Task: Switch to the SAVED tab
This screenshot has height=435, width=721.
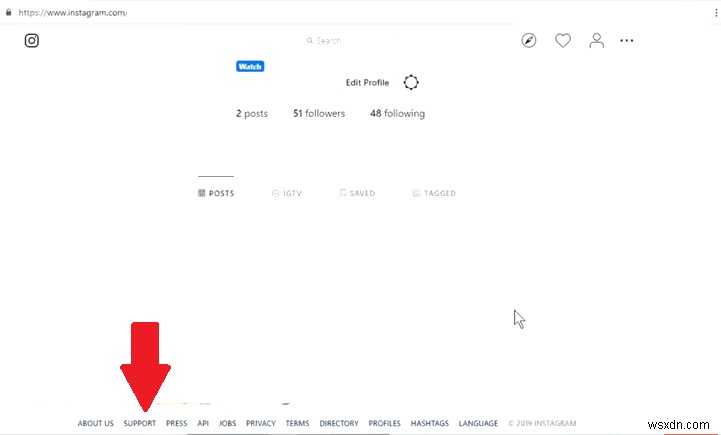Action: pos(357,193)
